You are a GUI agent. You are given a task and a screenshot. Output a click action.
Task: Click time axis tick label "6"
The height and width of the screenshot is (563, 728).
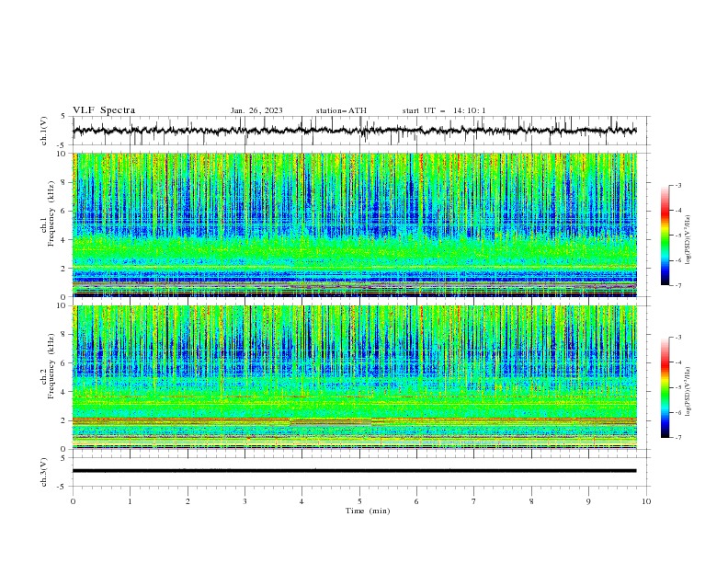(x=416, y=501)
